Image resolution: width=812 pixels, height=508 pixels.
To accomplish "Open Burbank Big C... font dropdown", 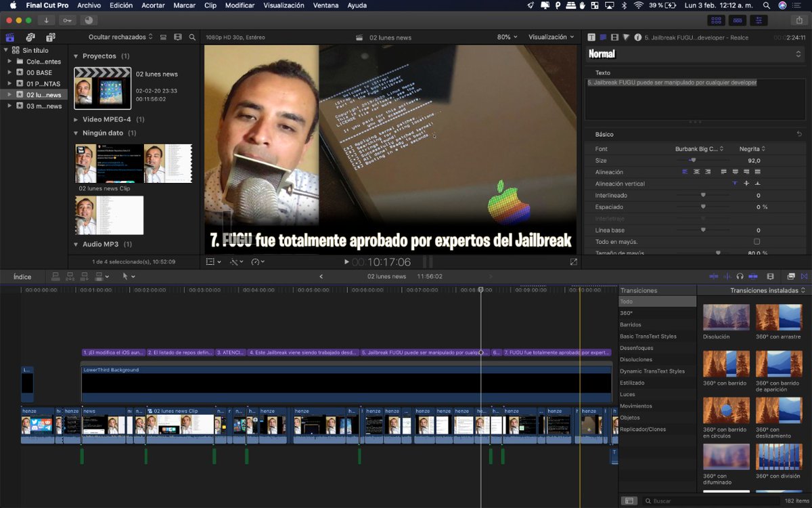I will pos(699,149).
